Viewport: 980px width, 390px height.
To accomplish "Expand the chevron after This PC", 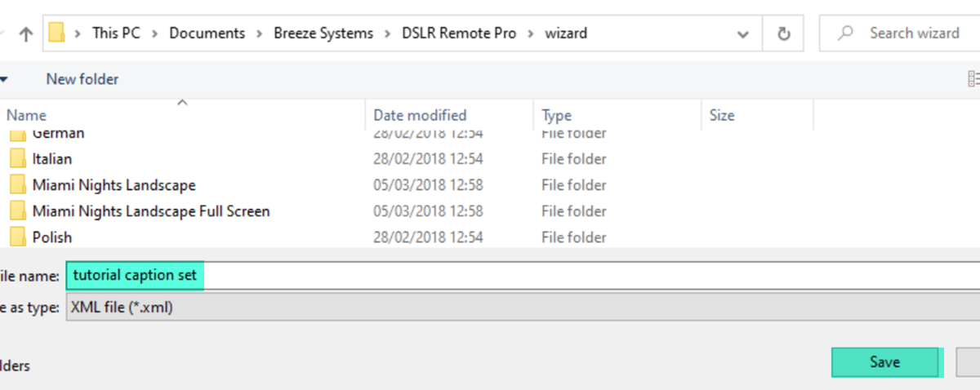I will (154, 33).
